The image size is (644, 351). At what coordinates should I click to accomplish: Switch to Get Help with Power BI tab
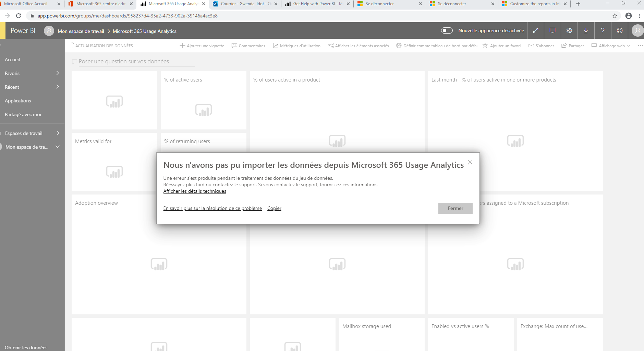pyautogui.click(x=317, y=4)
